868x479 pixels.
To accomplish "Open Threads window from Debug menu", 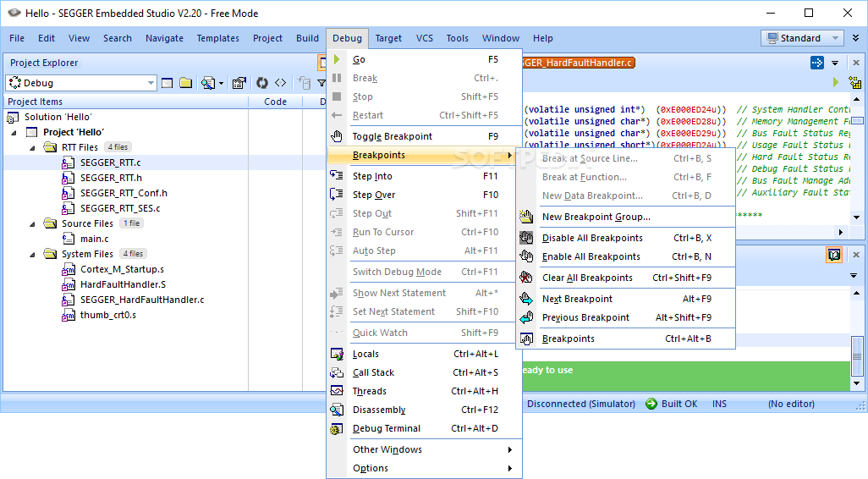I will 425,391.
